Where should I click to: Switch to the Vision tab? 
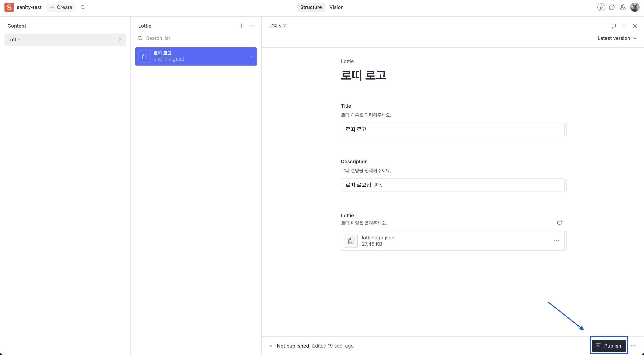(336, 7)
